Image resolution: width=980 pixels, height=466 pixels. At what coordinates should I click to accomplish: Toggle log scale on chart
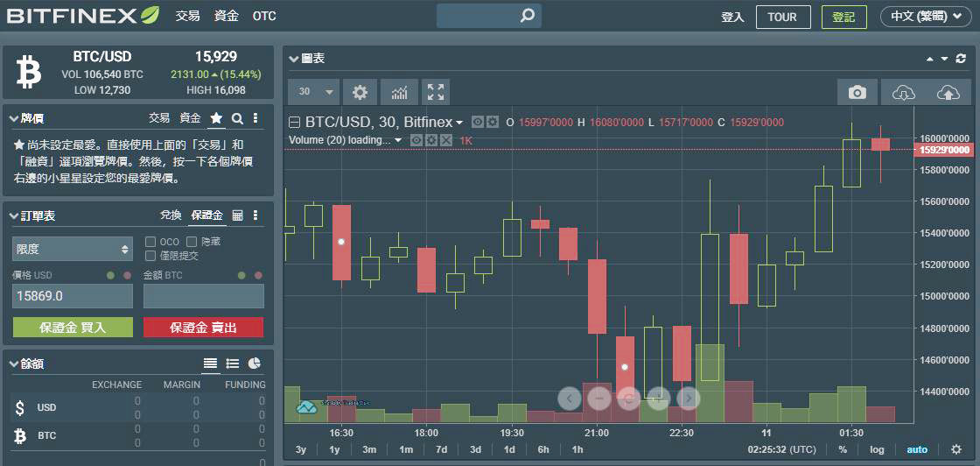[x=877, y=449]
